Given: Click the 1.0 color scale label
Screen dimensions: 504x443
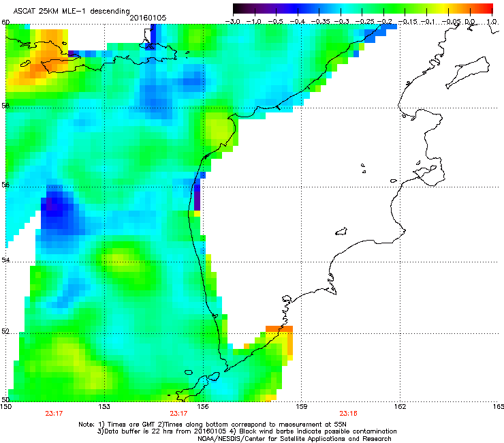Looking at the screenshot, I should [492, 22].
